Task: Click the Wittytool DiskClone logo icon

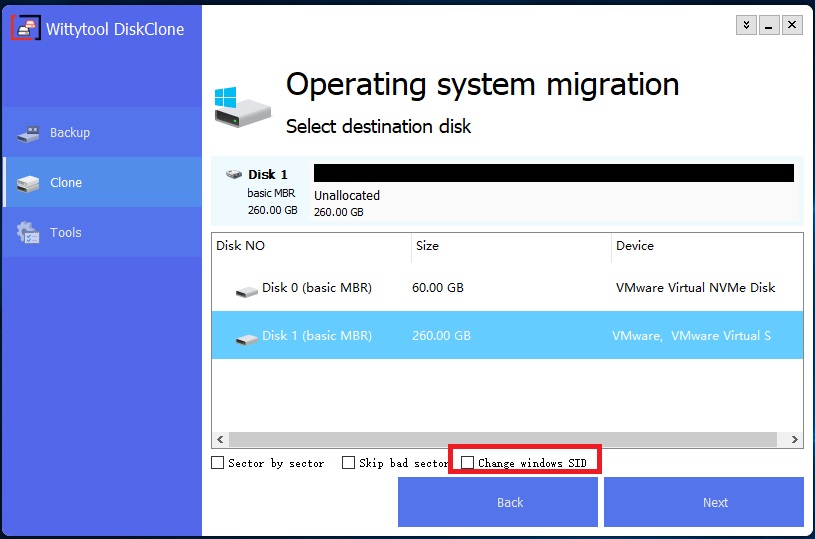Action: (x=25, y=28)
